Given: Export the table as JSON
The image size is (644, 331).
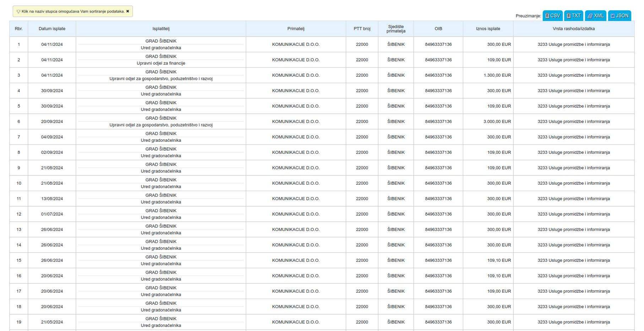Looking at the screenshot, I should click(619, 16).
